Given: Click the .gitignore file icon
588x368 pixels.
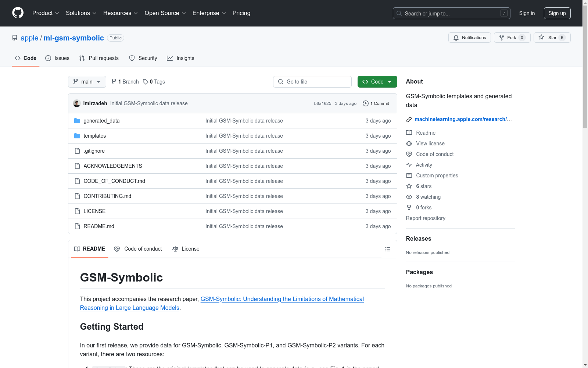Looking at the screenshot, I should tap(77, 151).
